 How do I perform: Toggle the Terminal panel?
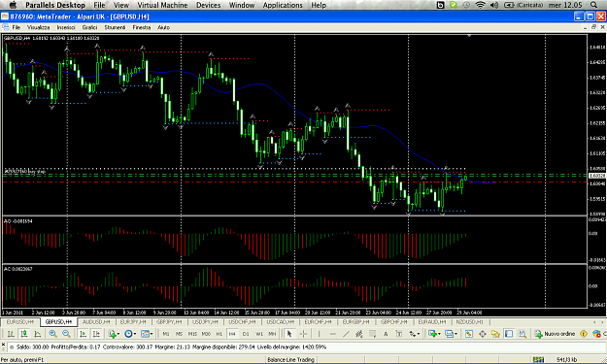[x=509, y=334]
